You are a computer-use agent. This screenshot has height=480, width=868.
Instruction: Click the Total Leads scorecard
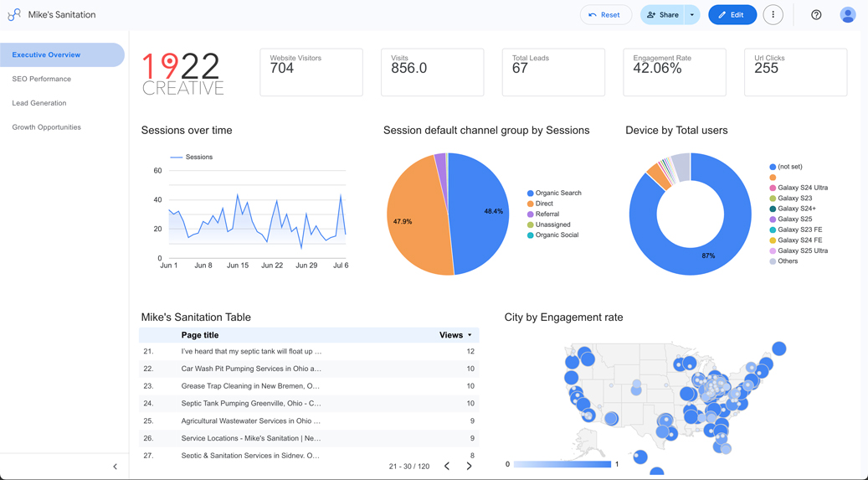point(553,72)
